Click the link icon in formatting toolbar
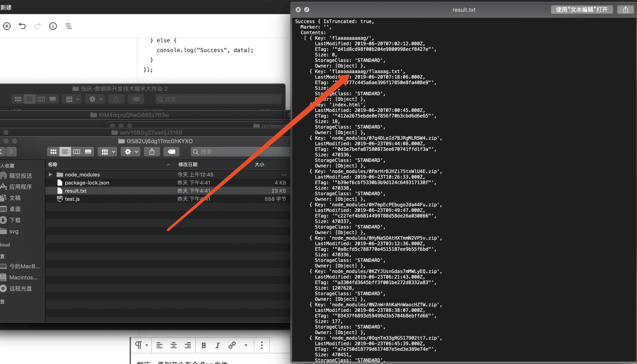The image size is (637, 364). (x=232, y=345)
